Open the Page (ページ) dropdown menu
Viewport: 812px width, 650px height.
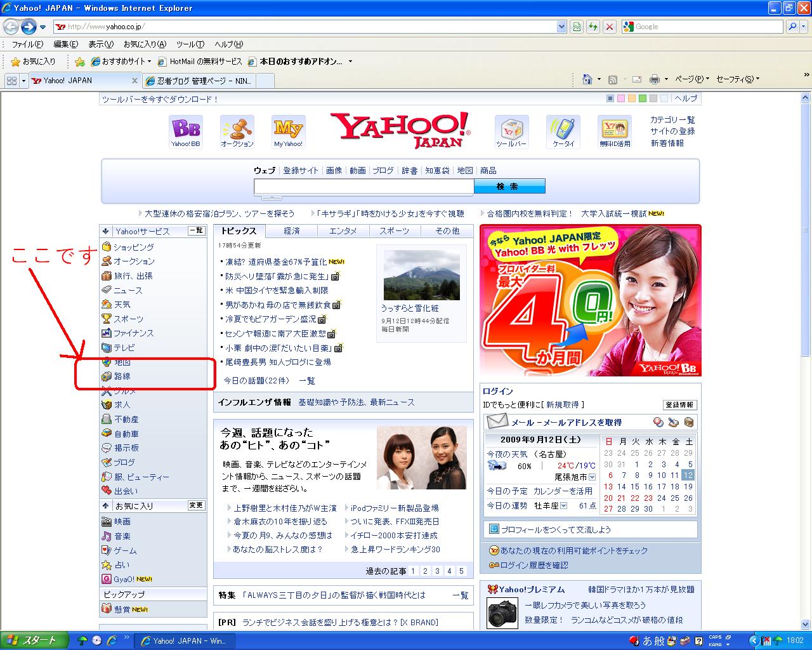(x=692, y=79)
